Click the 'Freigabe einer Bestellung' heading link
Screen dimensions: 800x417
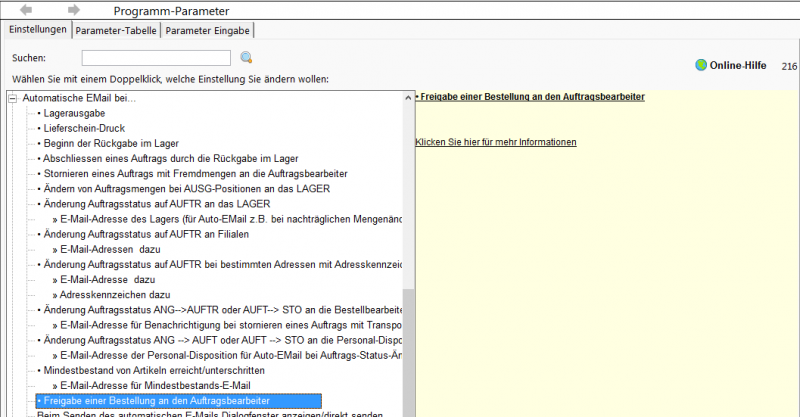pyautogui.click(x=530, y=97)
